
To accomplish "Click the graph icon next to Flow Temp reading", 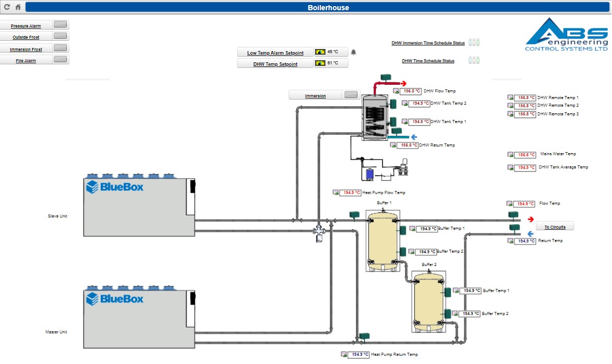I will pos(510,203).
